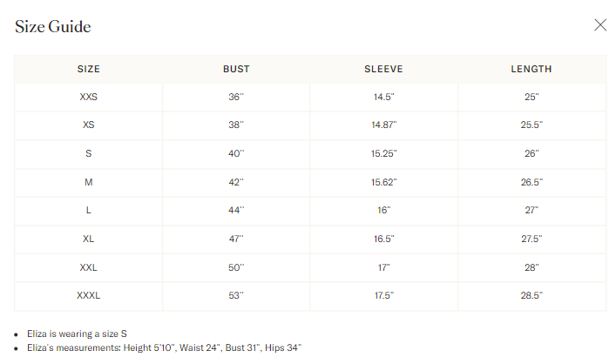Click the 28.5" length value
Viewport: 616px width, 364px height.
click(x=531, y=295)
